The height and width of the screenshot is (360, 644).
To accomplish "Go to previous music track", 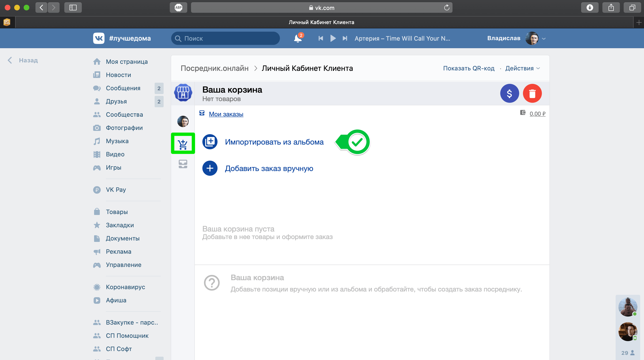I will [321, 39].
